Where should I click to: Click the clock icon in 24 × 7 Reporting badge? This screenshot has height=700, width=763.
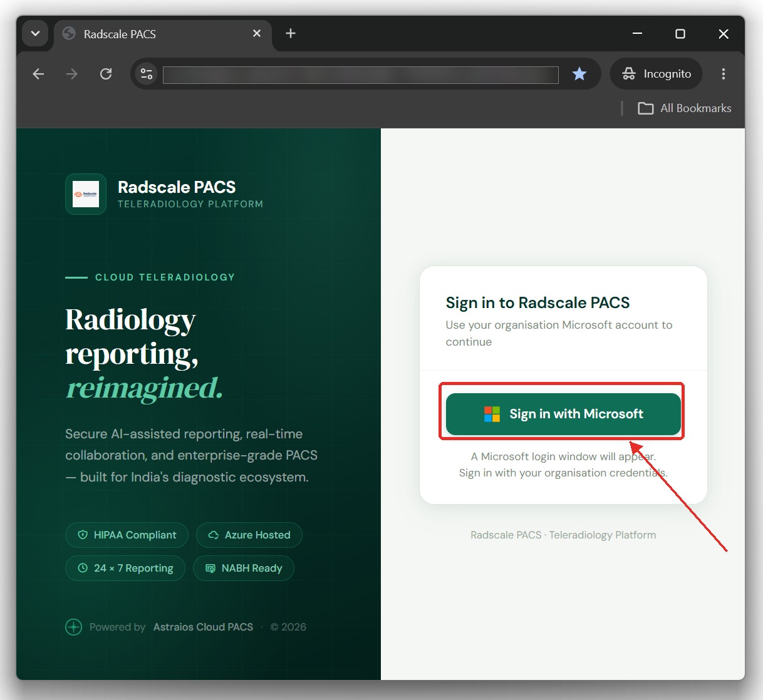82,568
